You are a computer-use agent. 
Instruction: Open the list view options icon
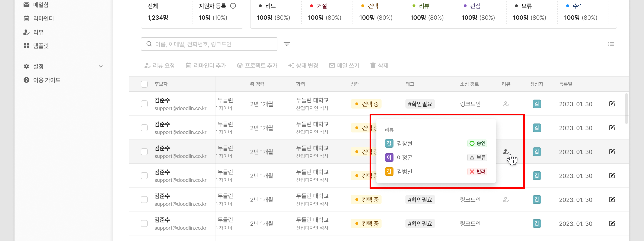(x=611, y=44)
